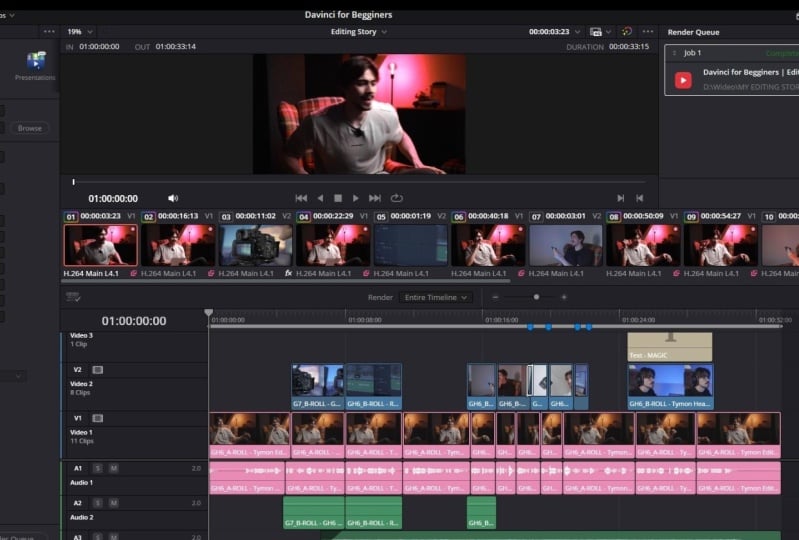799x540 pixels.
Task: Click the Browse button
Action: pos(30,128)
